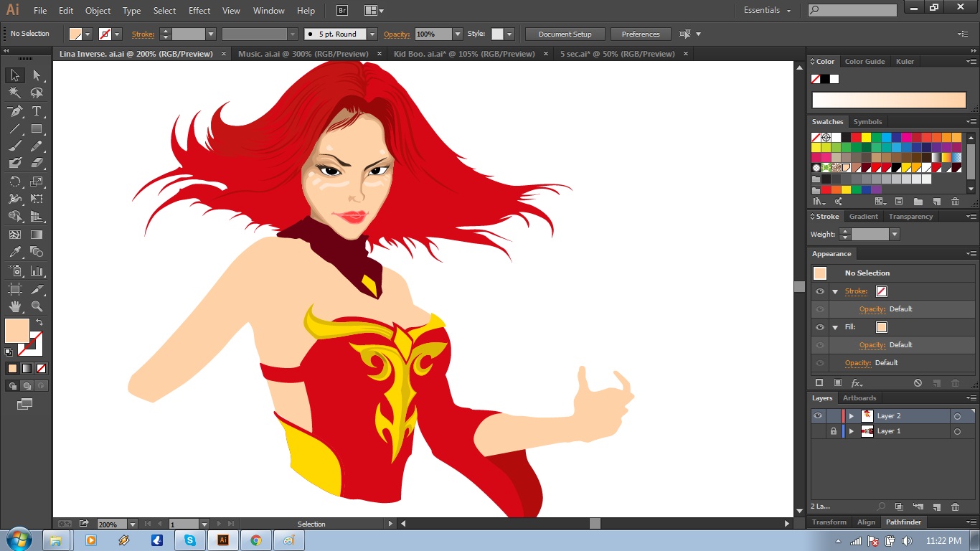The image size is (980, 551).
Task: Switch to the Artboards tab
Action: 859,398
